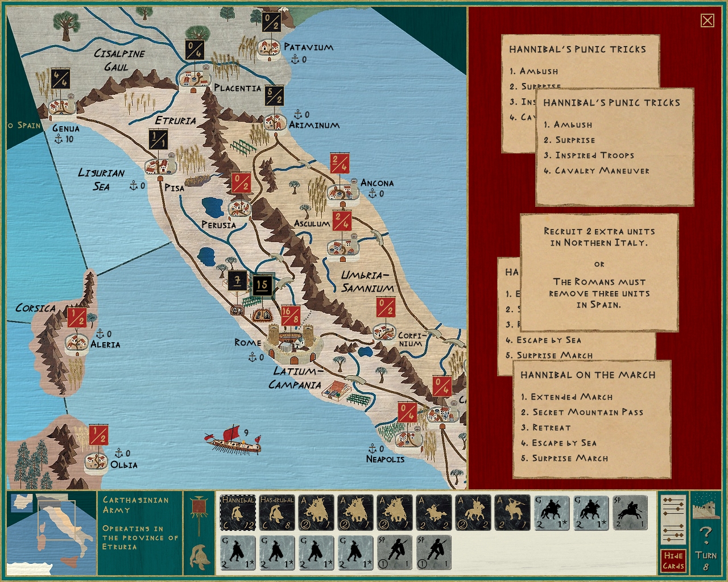Click the Ancona banner 2/4
728x582 pixels.
click(x=340, y=163)
